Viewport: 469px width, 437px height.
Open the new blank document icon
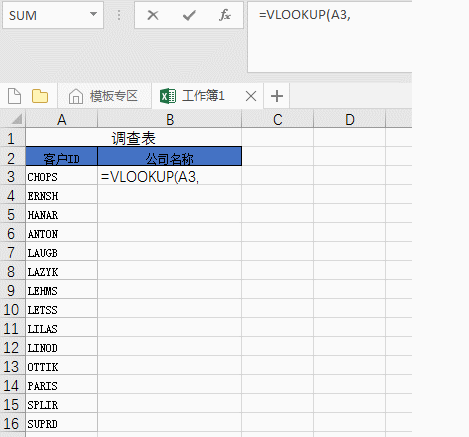point(14,96)
